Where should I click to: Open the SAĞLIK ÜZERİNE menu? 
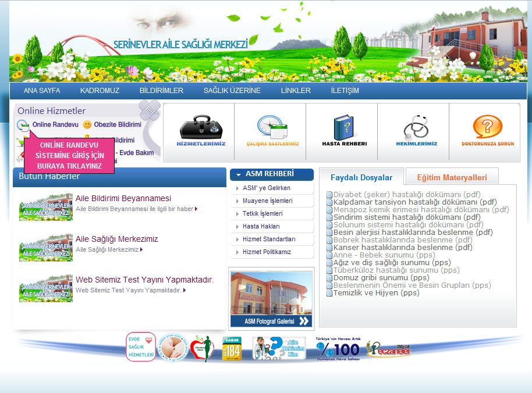231,90
